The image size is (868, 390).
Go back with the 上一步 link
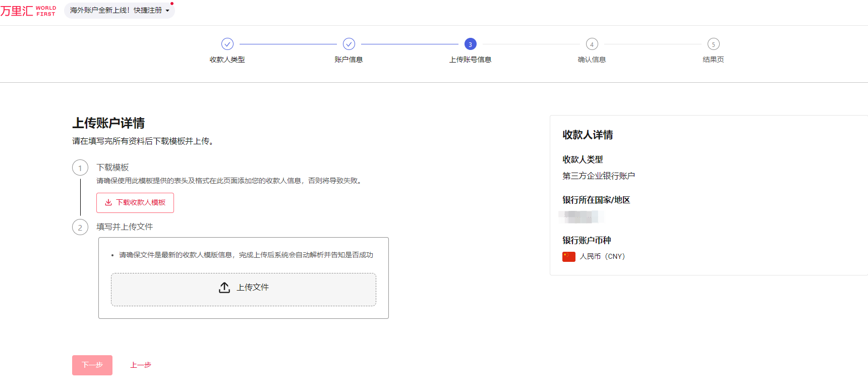point(141,365)
